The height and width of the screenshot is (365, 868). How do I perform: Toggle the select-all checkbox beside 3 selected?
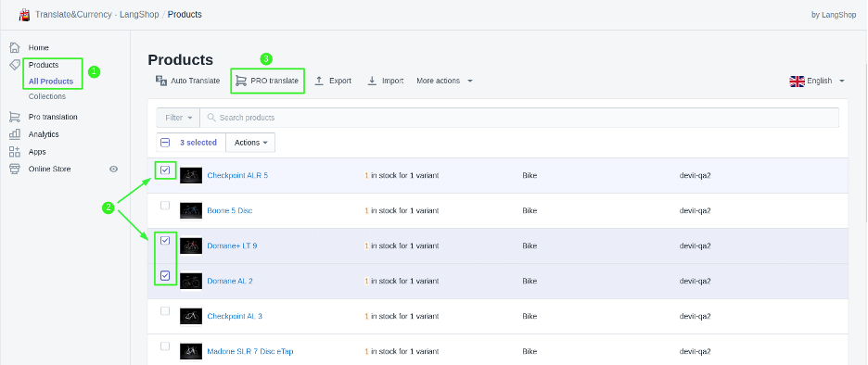point(165,142)
